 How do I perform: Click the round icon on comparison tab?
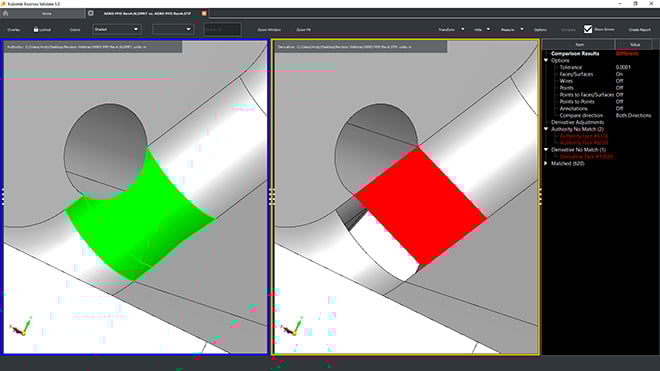click(x=91, y=13)
